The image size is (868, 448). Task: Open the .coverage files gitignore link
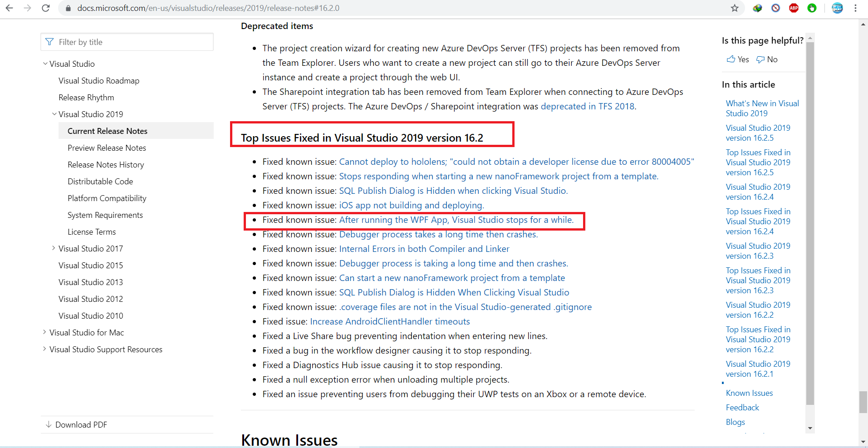[465, 307]
